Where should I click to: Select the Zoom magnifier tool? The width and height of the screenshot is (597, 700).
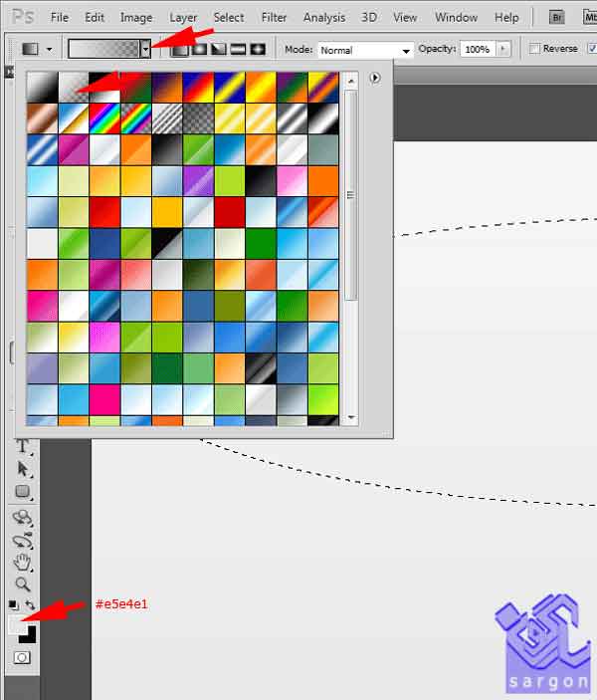tap(22, 584)
